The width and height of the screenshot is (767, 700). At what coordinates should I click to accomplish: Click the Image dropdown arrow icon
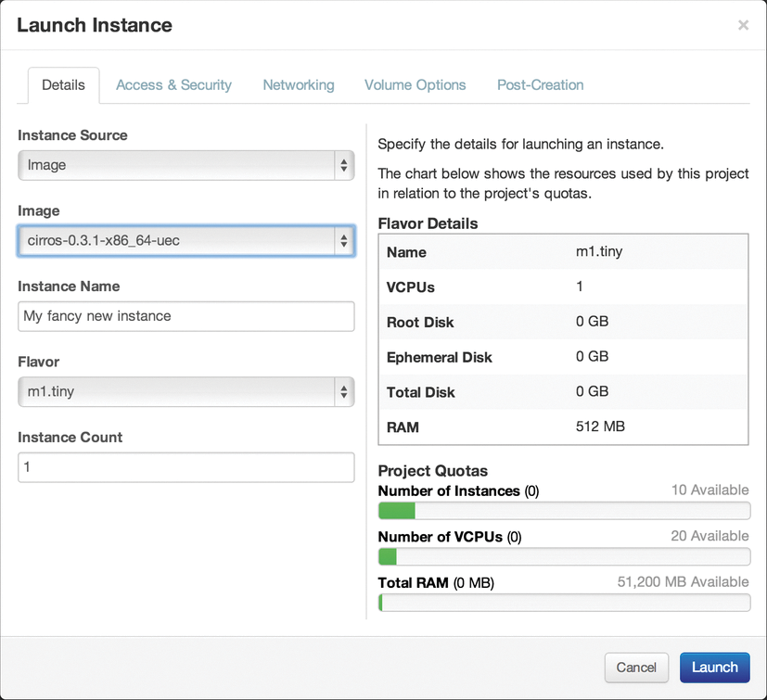click(343, 241)
